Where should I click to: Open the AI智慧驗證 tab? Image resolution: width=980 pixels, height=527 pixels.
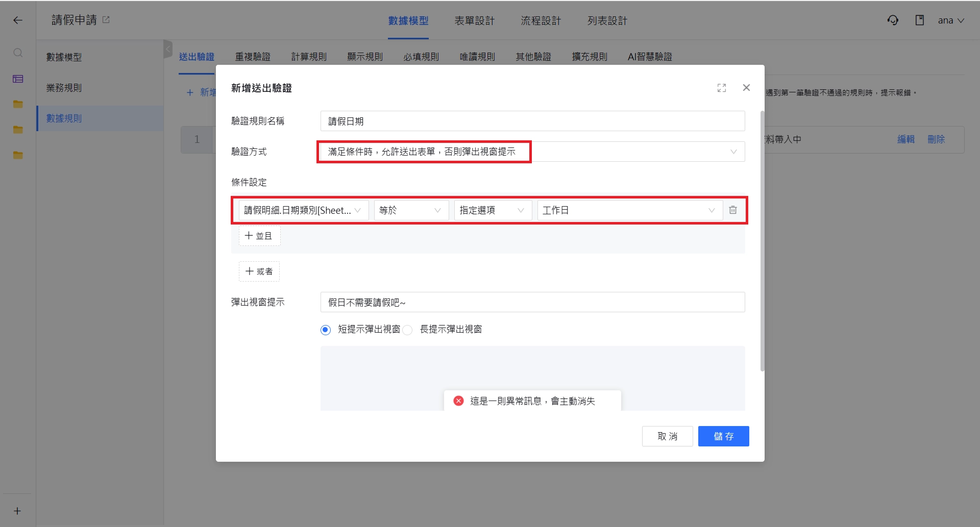coord(650,57)
